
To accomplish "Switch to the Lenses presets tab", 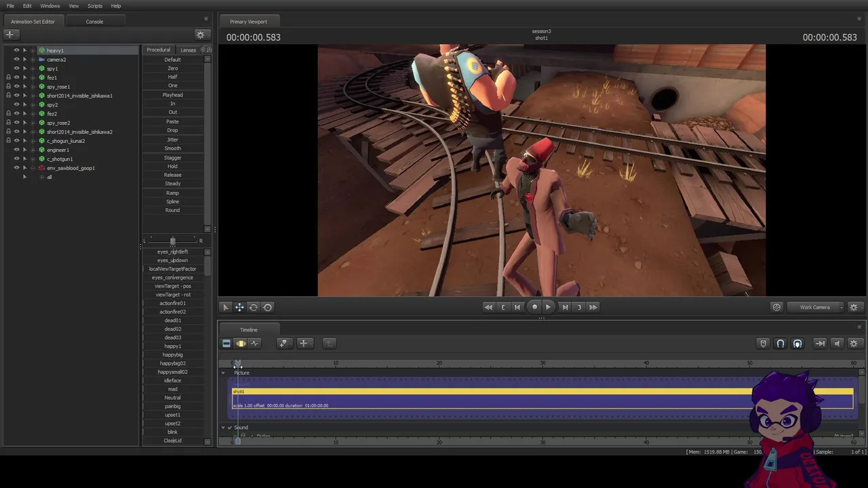I will (x=188, y=49).
